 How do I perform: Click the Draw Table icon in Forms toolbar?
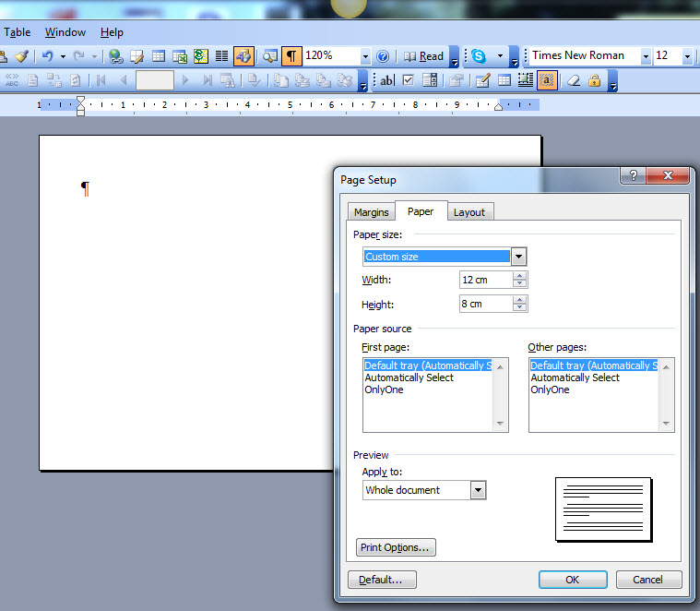click(x=483, y=80)
